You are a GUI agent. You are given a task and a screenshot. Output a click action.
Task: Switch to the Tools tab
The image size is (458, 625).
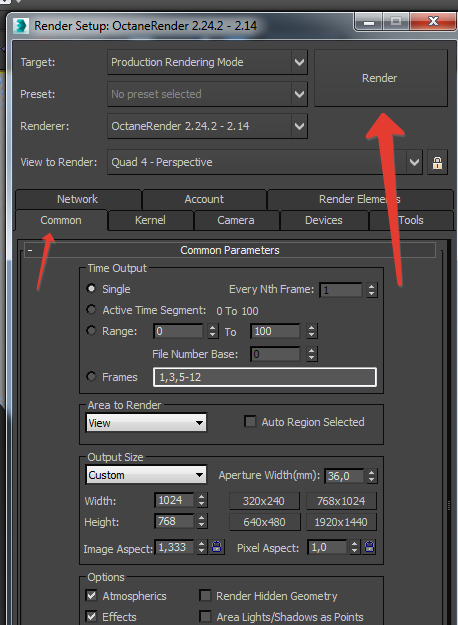pos(411,220)
